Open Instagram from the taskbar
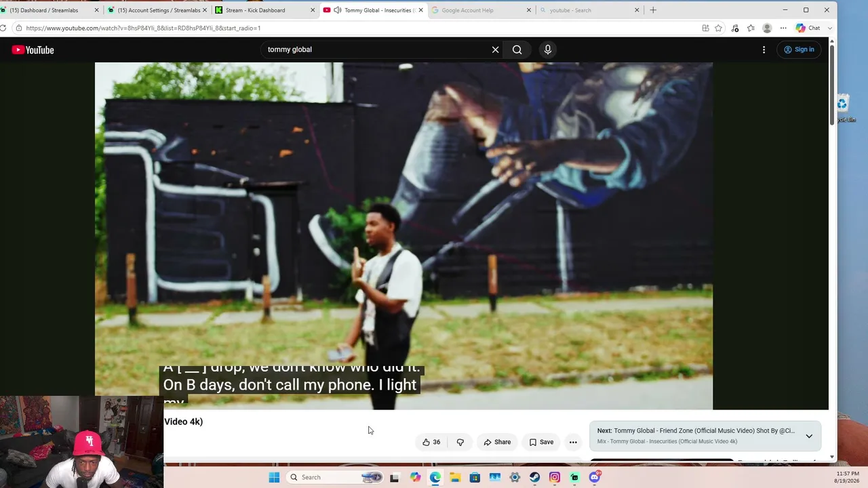This screenshot has height=488, width=868. 555,477
